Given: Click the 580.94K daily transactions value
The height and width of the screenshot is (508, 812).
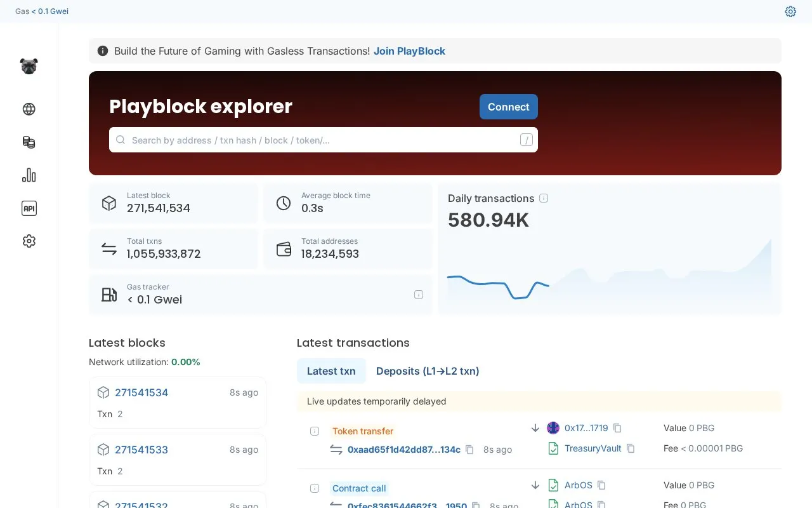Looking at the screenshot, I should 488,220.
